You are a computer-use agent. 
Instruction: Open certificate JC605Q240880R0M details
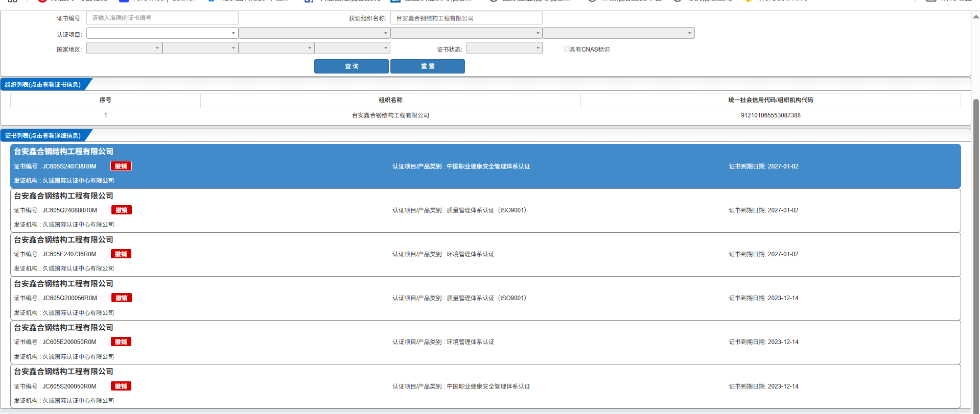coord(485,210)
